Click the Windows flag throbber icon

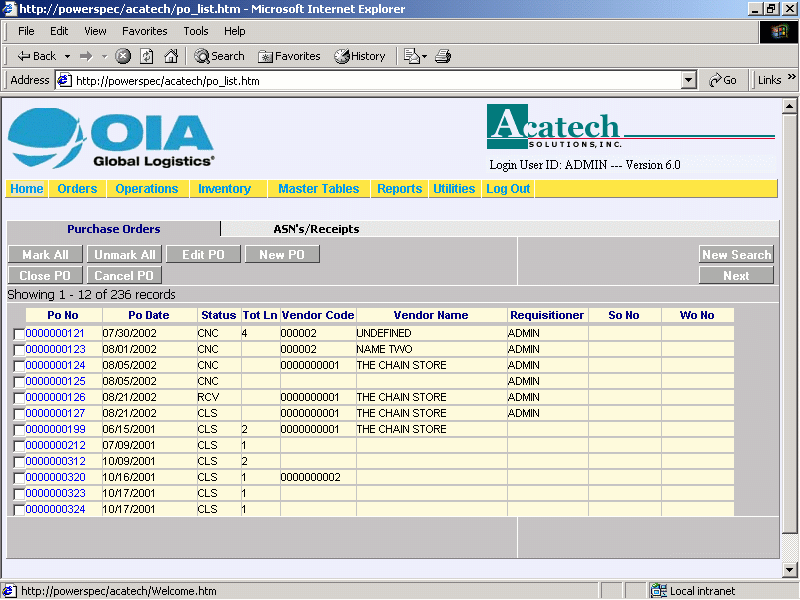(779, 32)
